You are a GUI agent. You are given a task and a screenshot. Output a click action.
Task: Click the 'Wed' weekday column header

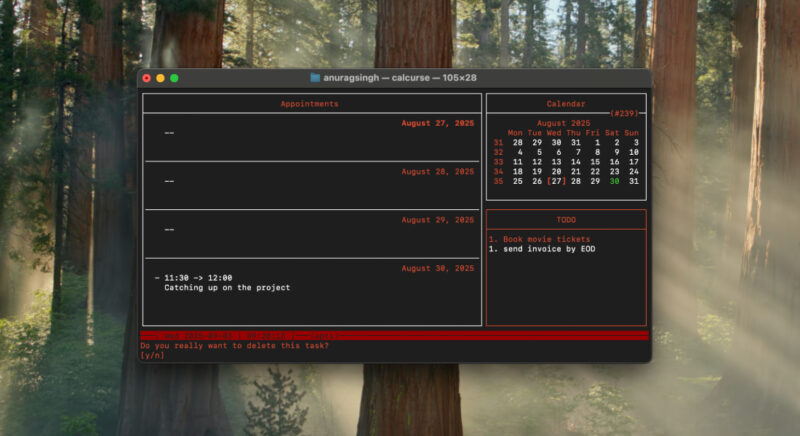coord(554,133)
